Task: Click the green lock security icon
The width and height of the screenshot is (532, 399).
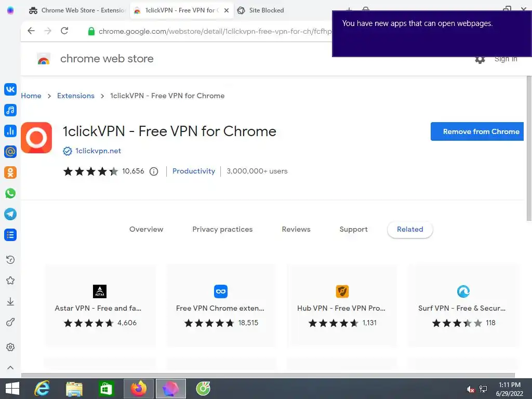Action: [x=91, y=31]
